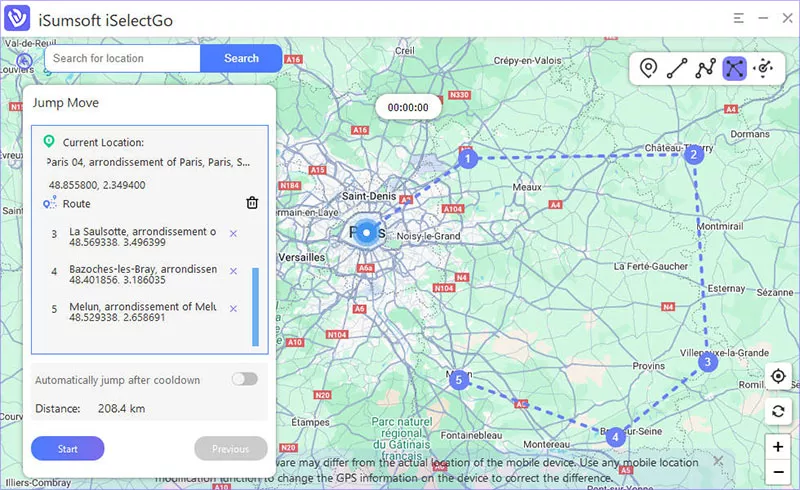Click the Previous button
The image size is (800, 490).
pos(231,449)
